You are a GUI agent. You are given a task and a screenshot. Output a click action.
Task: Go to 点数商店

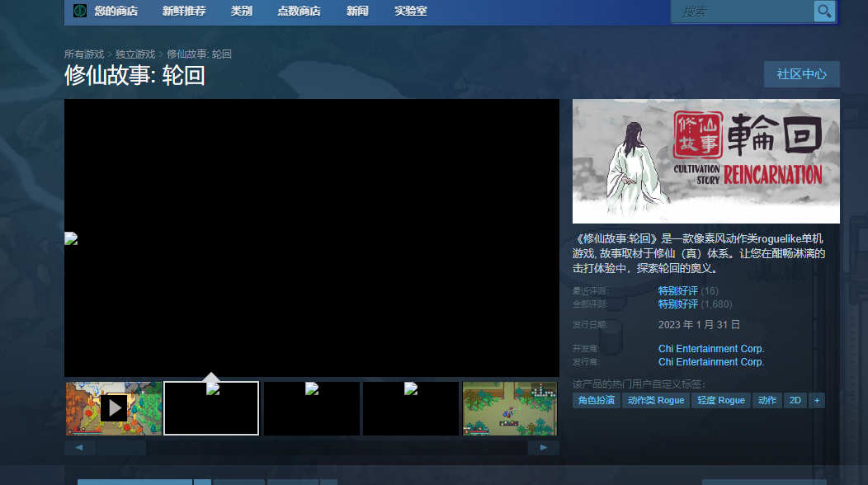(x=299, y=11)
